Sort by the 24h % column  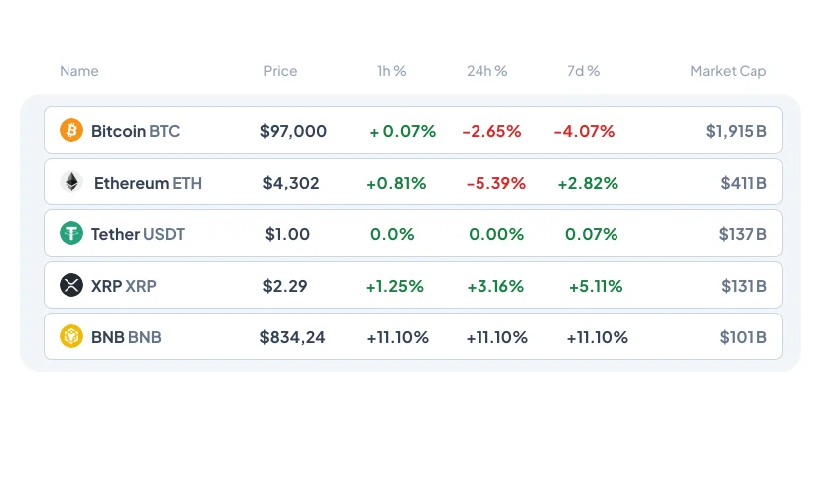486,71
